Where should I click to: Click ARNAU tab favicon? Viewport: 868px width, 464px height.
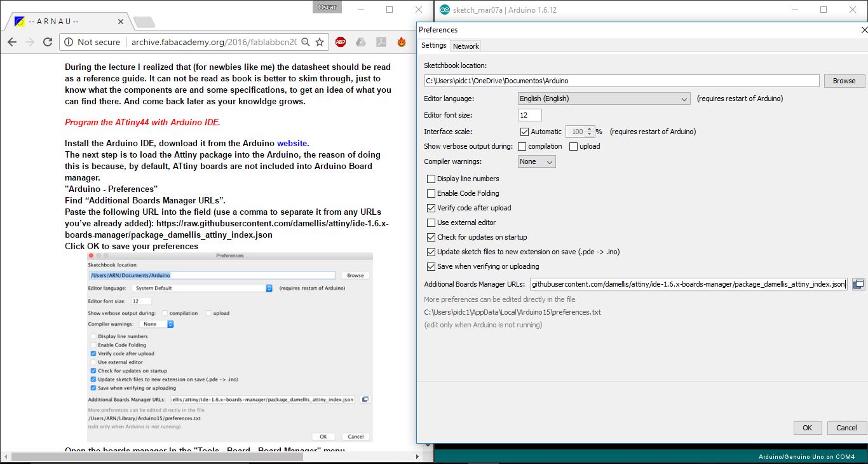tap(20, 21)
